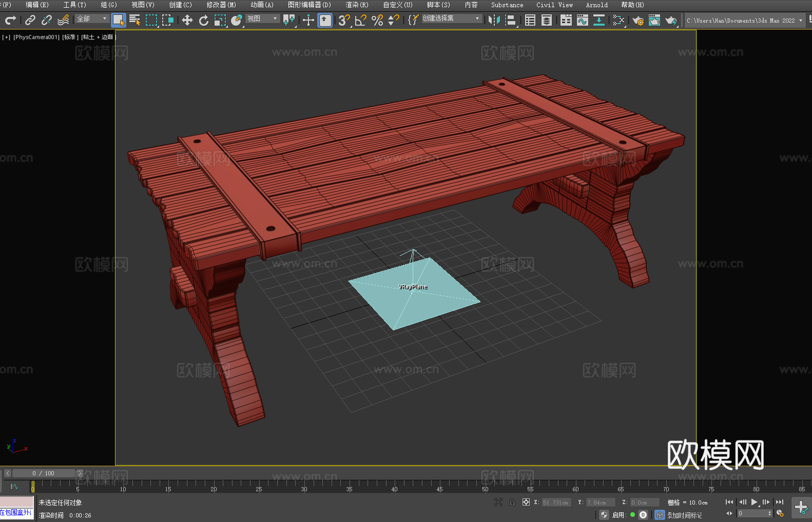Open the 编辑(E) menu
The image size is (812, 522).
coord(37,5)
